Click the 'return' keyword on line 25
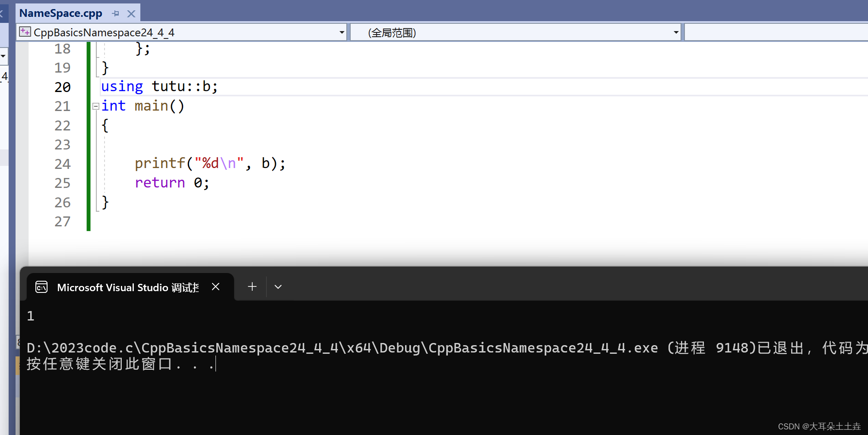 click(160, 183)
